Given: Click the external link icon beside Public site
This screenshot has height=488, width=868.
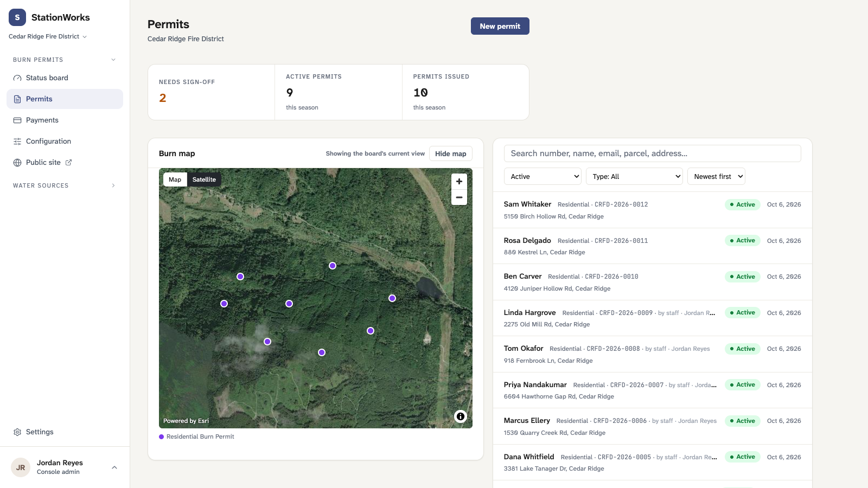Looking at the screenshot, I should coord(69,162).
